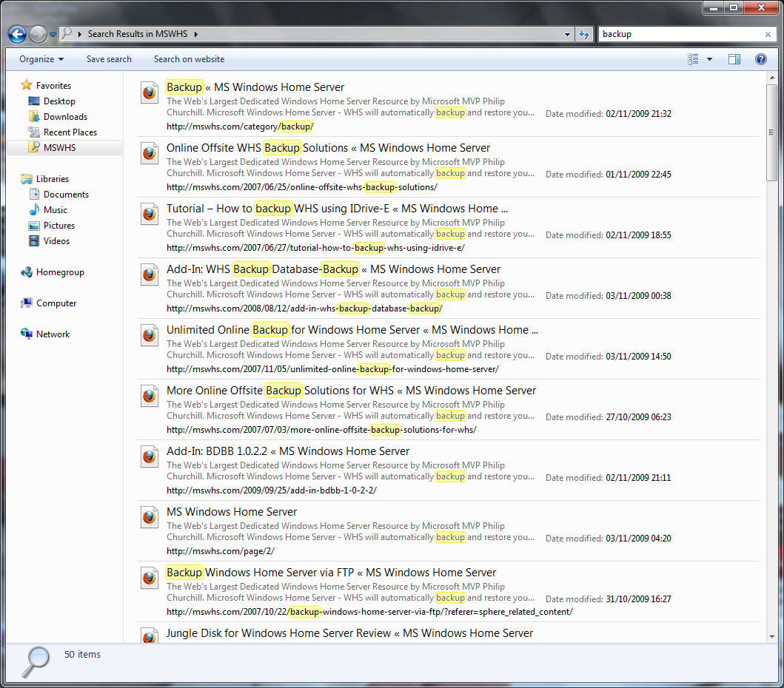784x688 pixels.
Task: Click Search on website button
Action: click(x=189, y=59)
